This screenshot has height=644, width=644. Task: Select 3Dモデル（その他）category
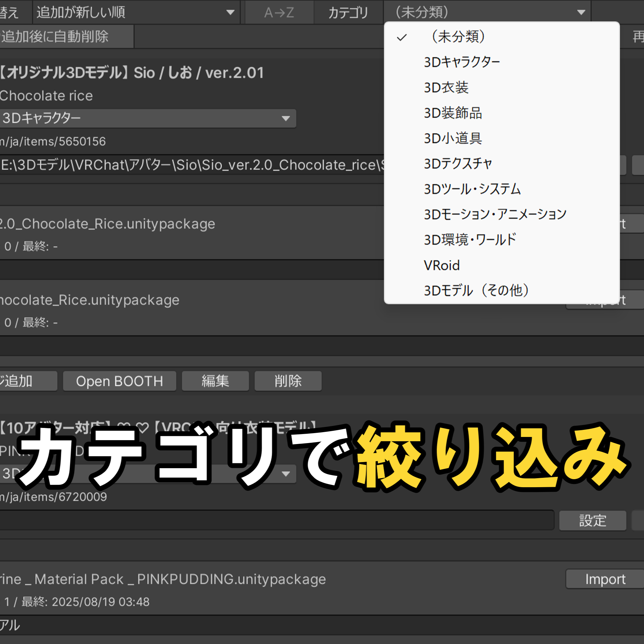tap(476, 290)
